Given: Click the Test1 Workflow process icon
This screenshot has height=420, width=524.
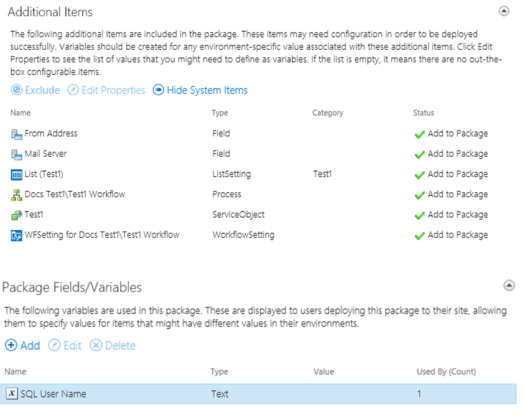Looking at the screenshot, I should coord(17,195).
